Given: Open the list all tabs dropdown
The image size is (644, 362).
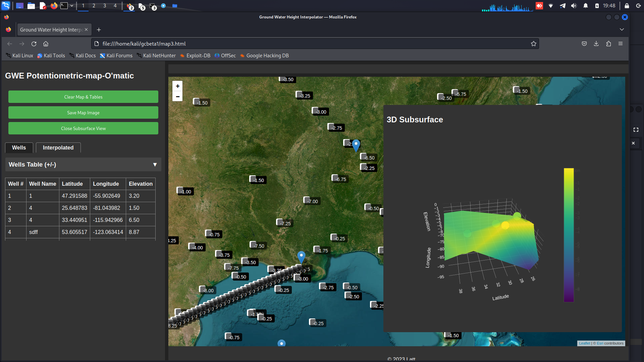Looking at the screenshot, I should coord(622,29).
